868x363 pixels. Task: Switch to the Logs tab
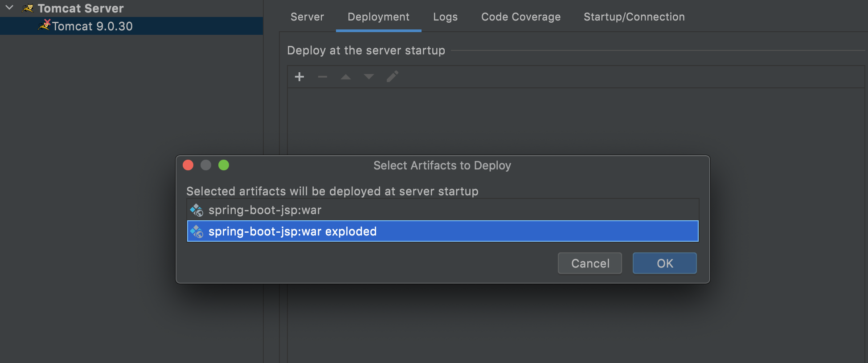[445, 17]
